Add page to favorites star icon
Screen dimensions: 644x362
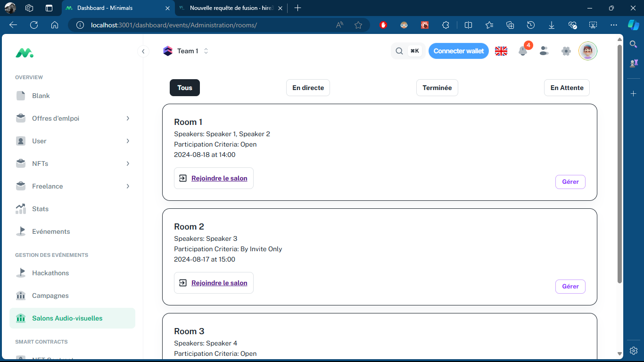click(x=358, y=25)
